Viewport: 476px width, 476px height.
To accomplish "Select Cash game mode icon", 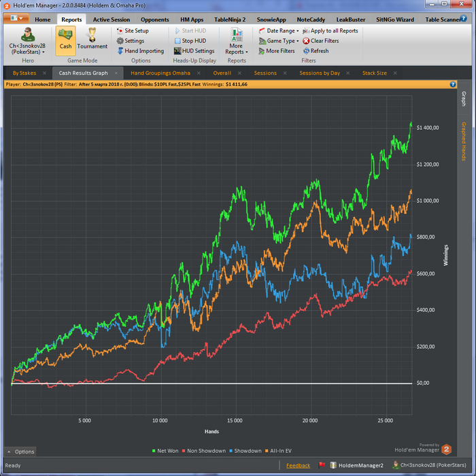I will click(65, 41).
